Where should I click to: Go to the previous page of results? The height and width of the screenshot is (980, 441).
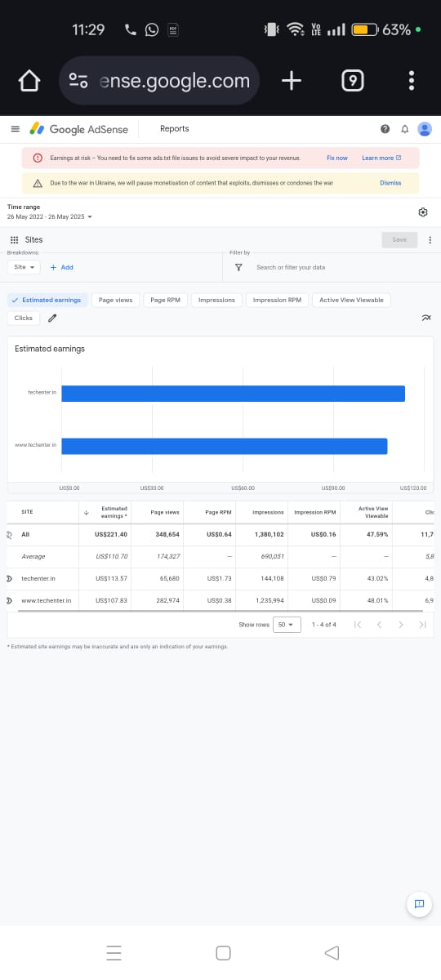[x=379, y=625]
